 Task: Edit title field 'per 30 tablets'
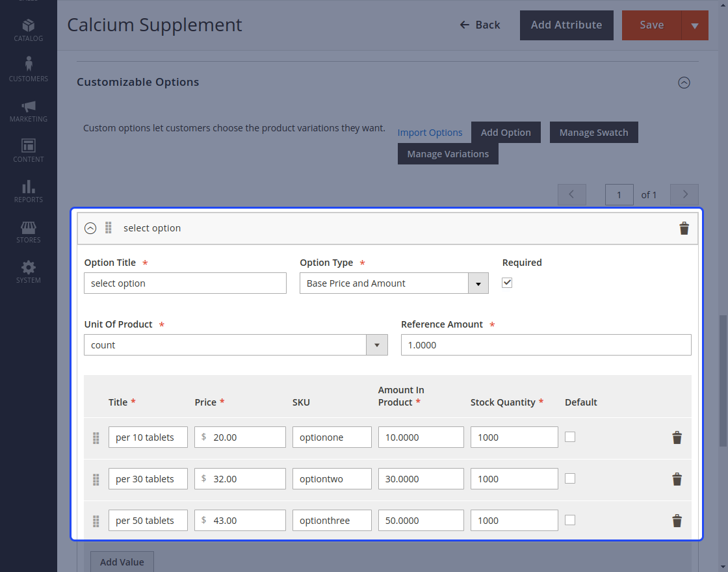point(148,478)
